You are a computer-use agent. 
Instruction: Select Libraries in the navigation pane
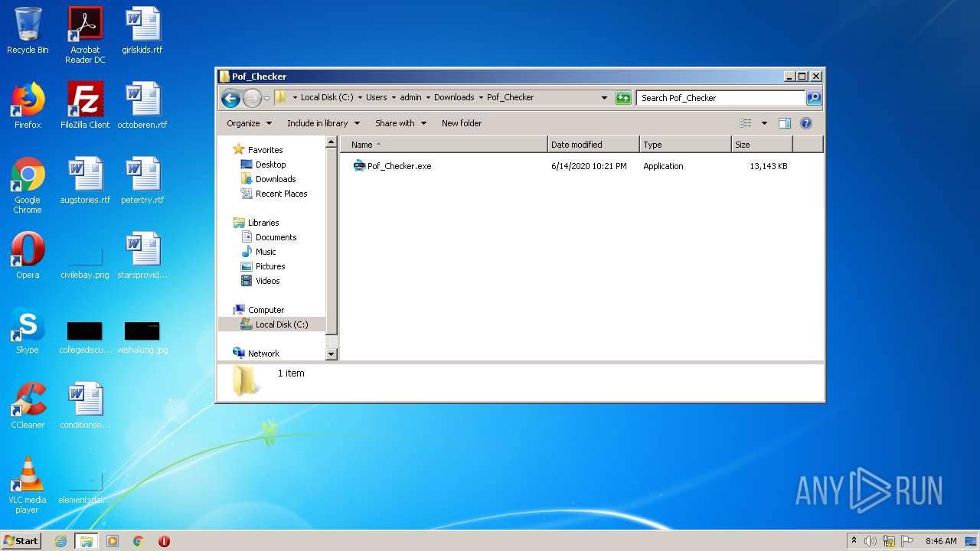tap(263, 223)
